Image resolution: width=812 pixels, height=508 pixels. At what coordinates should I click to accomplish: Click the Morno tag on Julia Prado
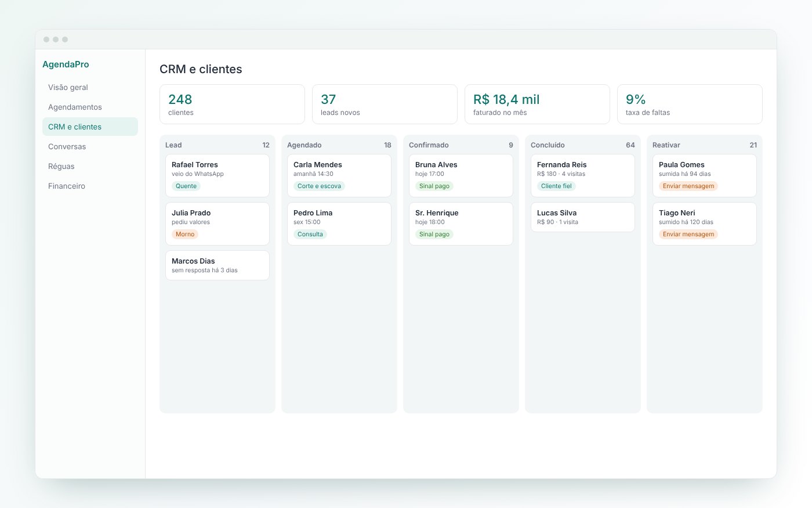(x=185, y=235)
